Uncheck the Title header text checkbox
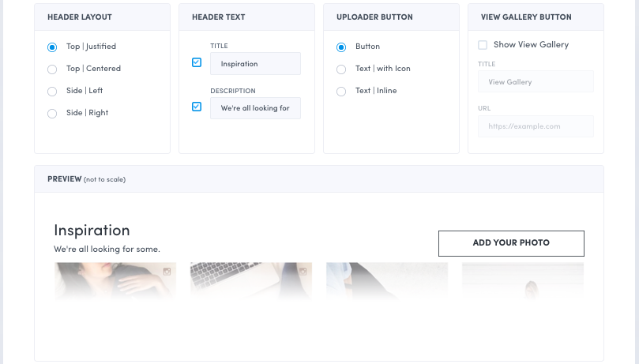Viewport: 639px width, 364px height. click(x=197, y=62)
